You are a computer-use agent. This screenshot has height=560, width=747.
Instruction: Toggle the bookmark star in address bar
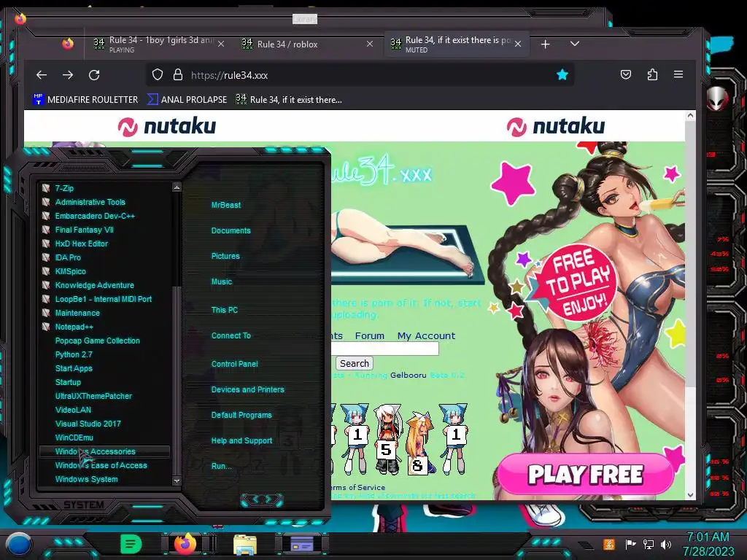[x=562, y=75]
